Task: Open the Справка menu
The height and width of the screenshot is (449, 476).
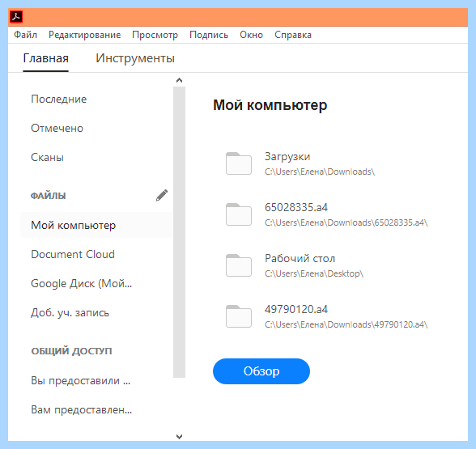Action: point(293,35)
